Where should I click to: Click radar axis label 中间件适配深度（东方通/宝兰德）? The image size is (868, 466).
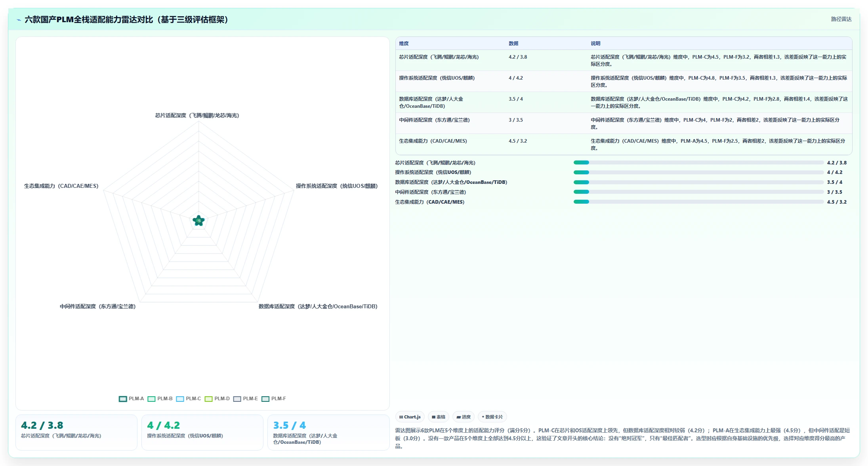(x=98, y=306)
